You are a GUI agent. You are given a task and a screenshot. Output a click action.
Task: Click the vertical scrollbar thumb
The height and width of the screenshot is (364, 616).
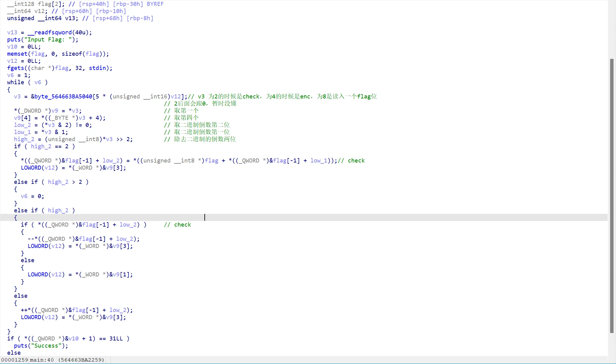coord(612,196)
